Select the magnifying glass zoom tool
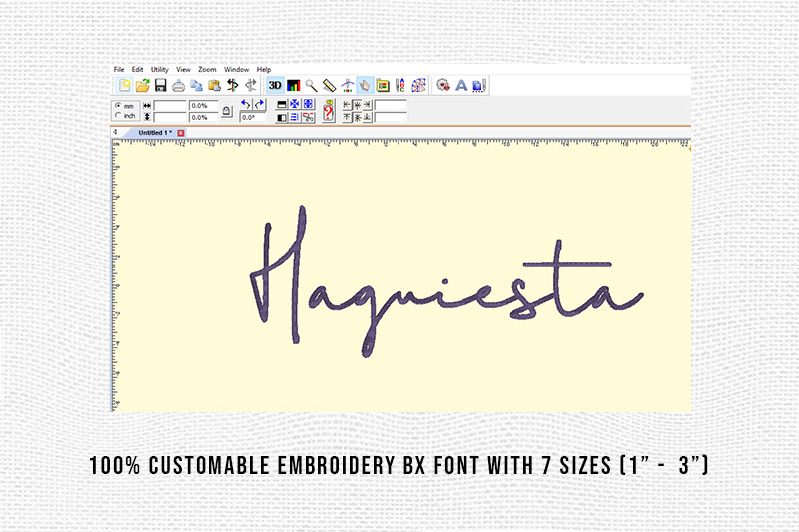The height and width of the screenshot is (532, 799). 311,85
